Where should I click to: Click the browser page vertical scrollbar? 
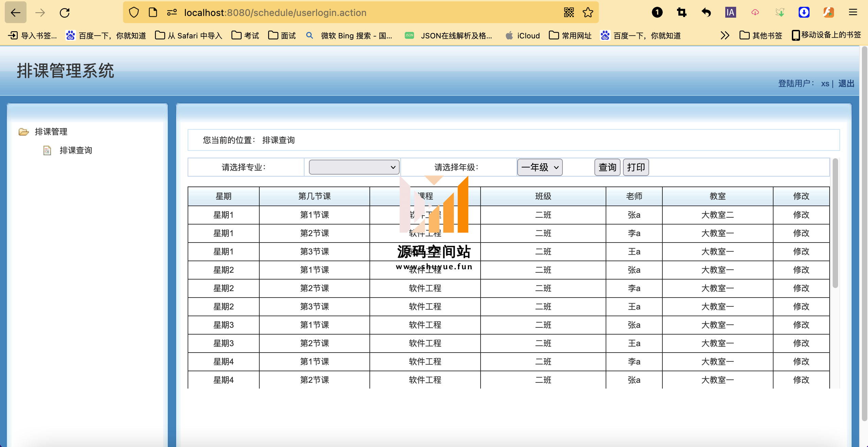tap(865, 234)
